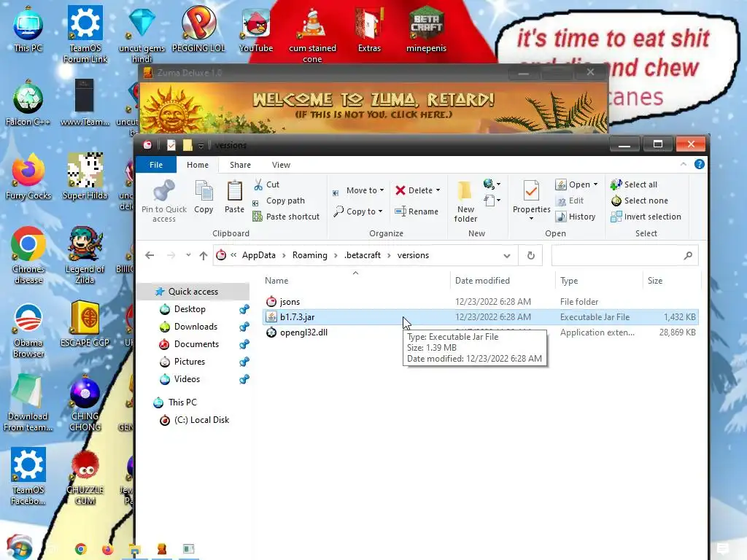Click the Open ribbon button
747x560 pixels.
tap(573, 184)
